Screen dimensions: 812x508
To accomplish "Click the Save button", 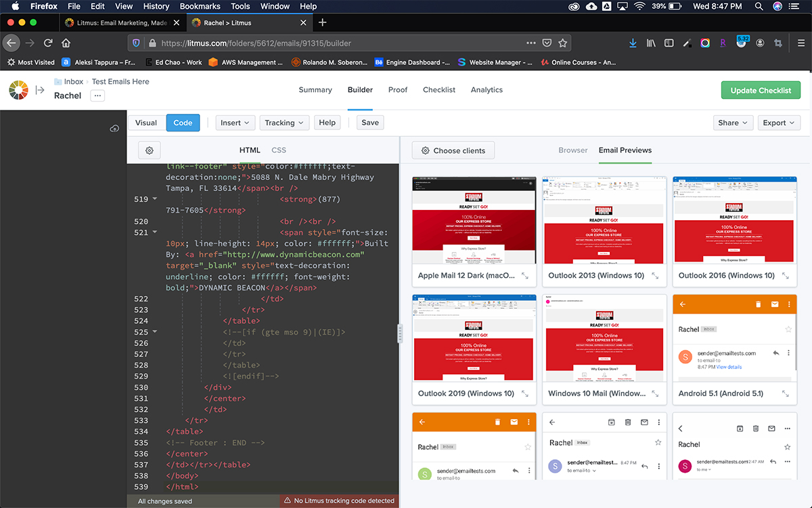I will (x=370, y=123).
